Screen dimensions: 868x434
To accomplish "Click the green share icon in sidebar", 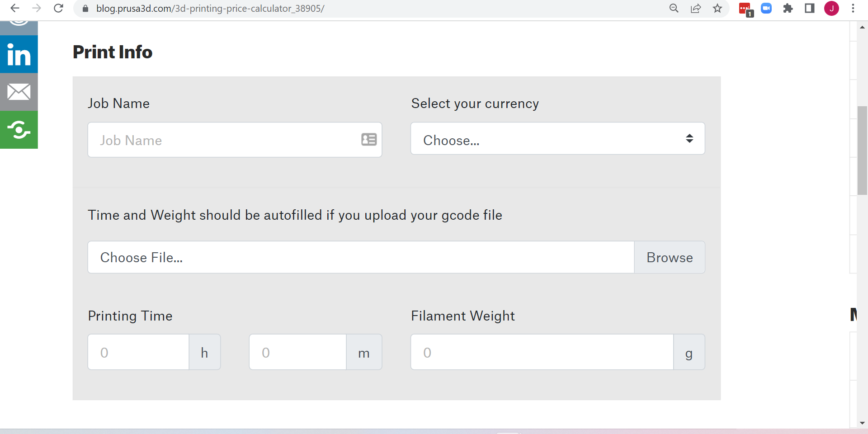I will [19, 130].
